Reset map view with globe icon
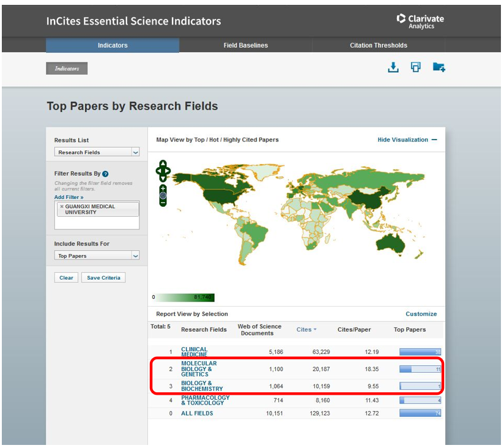Image resolution: width=504 pixels, height=448 pixels. (x=163, y=195)
